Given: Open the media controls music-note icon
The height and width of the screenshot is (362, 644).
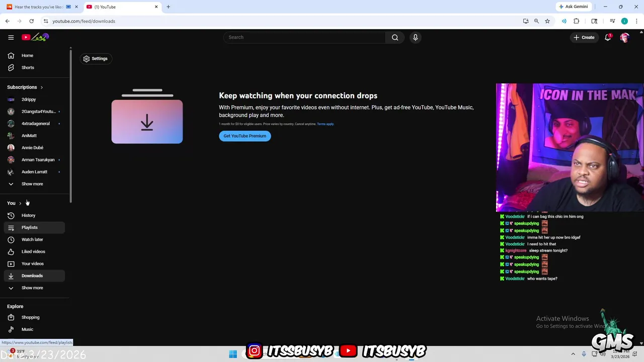Looking at the screenshot, I should (612, 21).
